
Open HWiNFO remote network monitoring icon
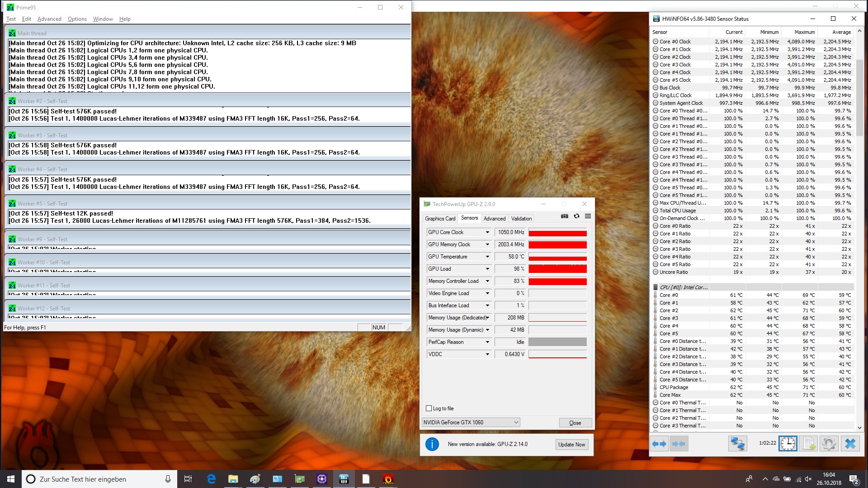pos(737,444)
